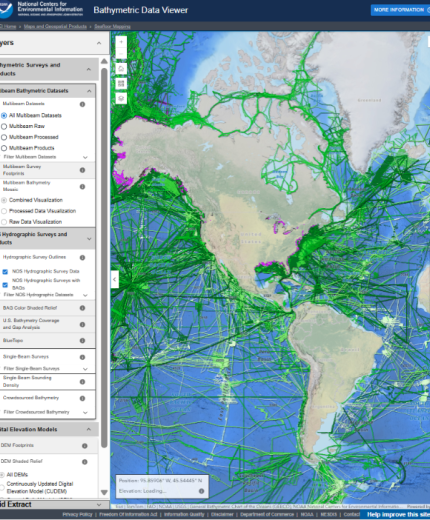Open Information Quality footer link
Viewport: 430px width, 520px height.
pos(184,514)
